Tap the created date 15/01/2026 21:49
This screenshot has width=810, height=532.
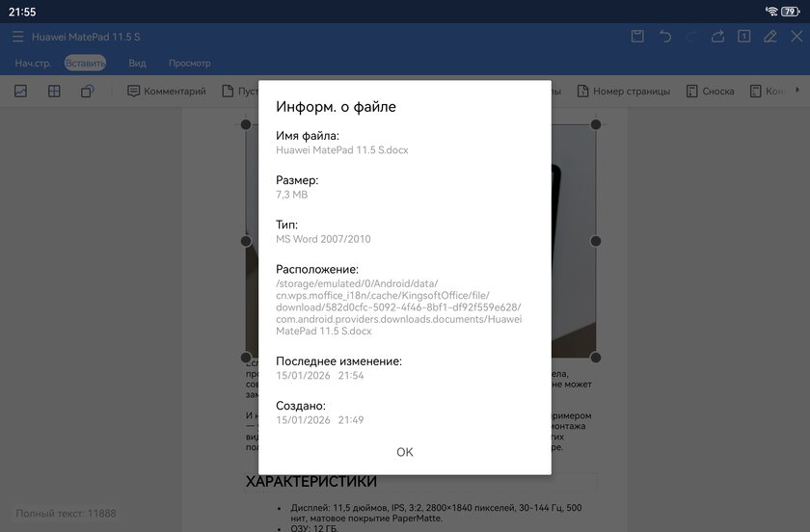coord(320,420)
